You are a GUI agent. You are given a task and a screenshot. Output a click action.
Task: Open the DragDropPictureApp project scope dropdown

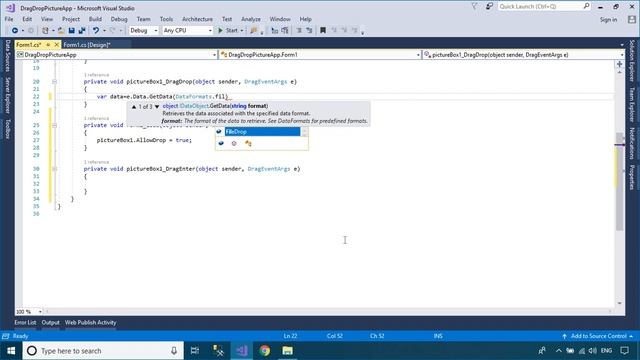tap(116, 55)
